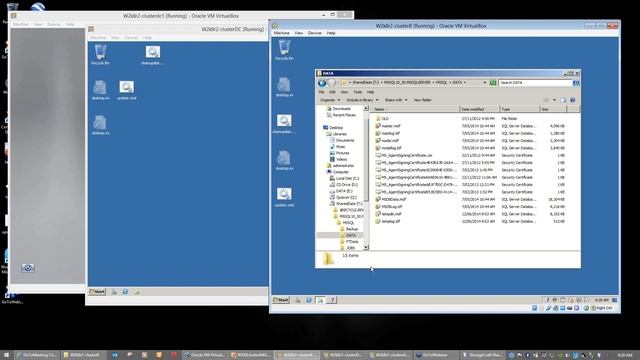Open Recycle Bin in W2k8r2-clusterB desktop
The image size is (640, 360).
[x=284, y=50]
